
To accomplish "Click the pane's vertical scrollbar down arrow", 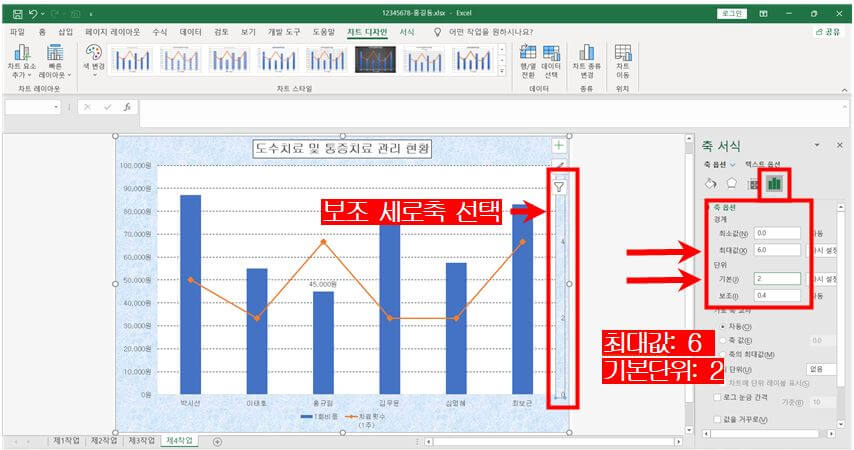I will tap(841, 424).
